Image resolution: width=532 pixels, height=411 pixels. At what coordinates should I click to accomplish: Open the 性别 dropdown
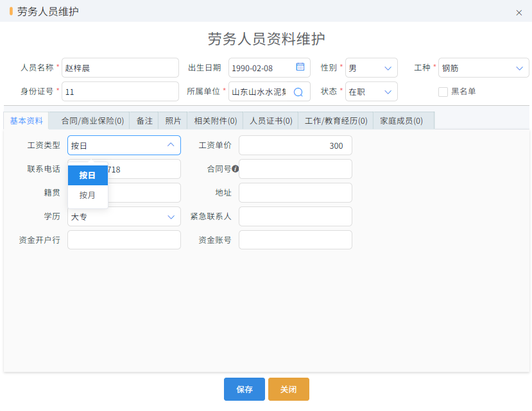(x=371, y=68)
